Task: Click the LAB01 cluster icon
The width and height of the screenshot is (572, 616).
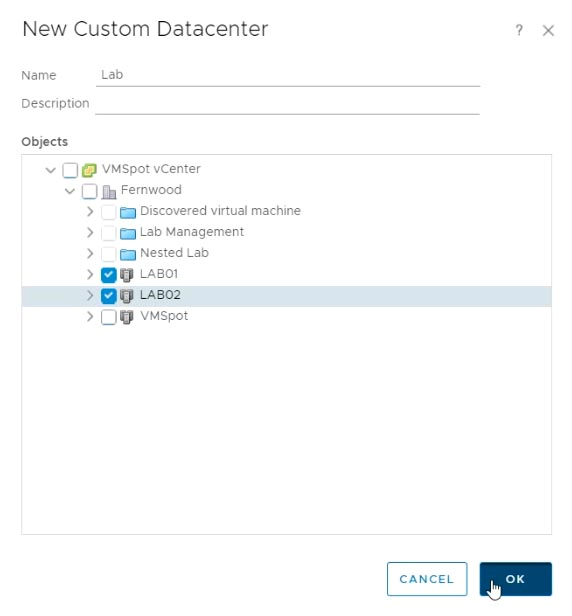Action: (126, 275)
